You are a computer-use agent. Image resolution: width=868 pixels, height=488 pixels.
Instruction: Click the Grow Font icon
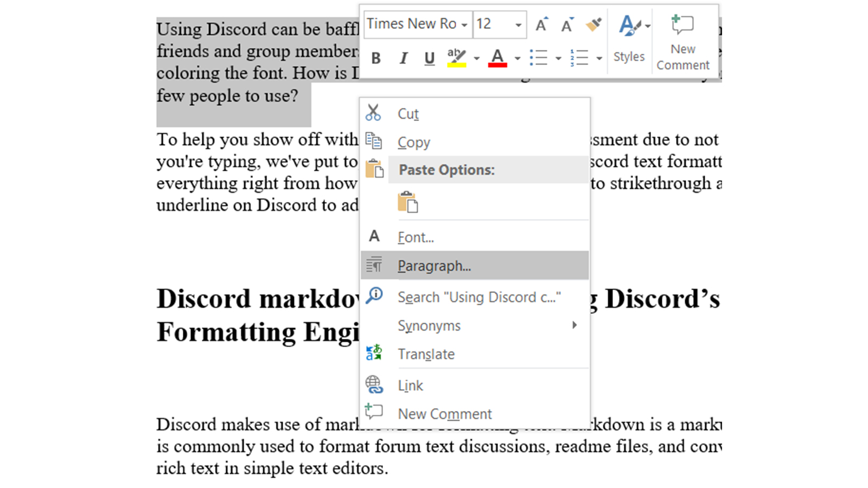click(541, 24)
